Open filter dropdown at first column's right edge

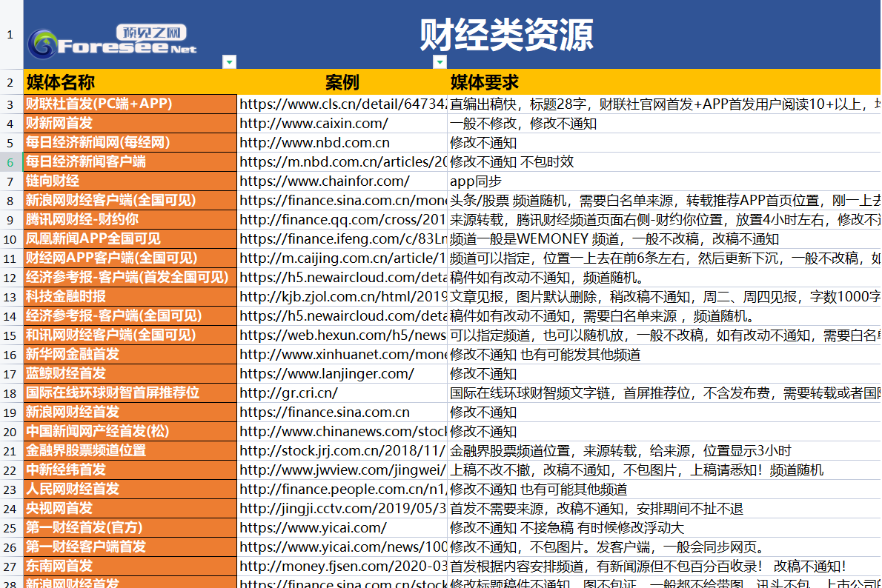(x=230, y=61)
